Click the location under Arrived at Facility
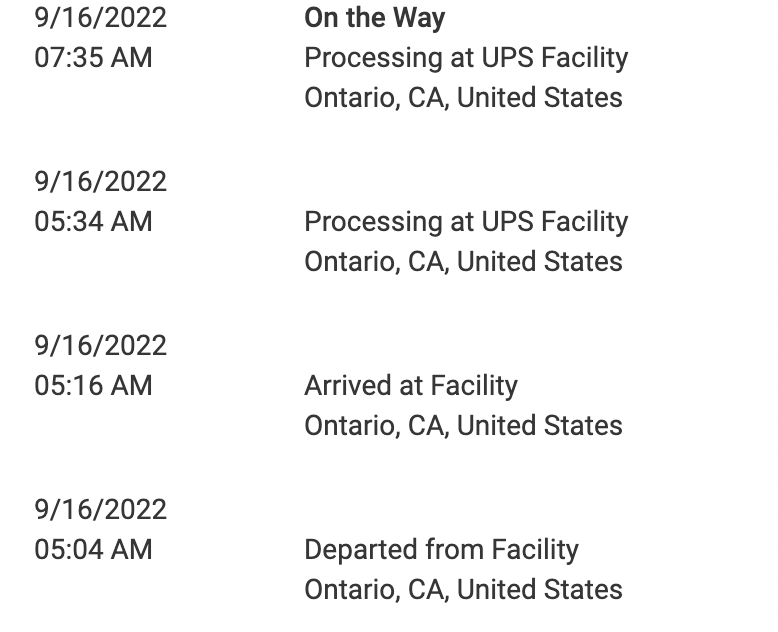Viewport: 778px width, 632px height. pos(463,426)
